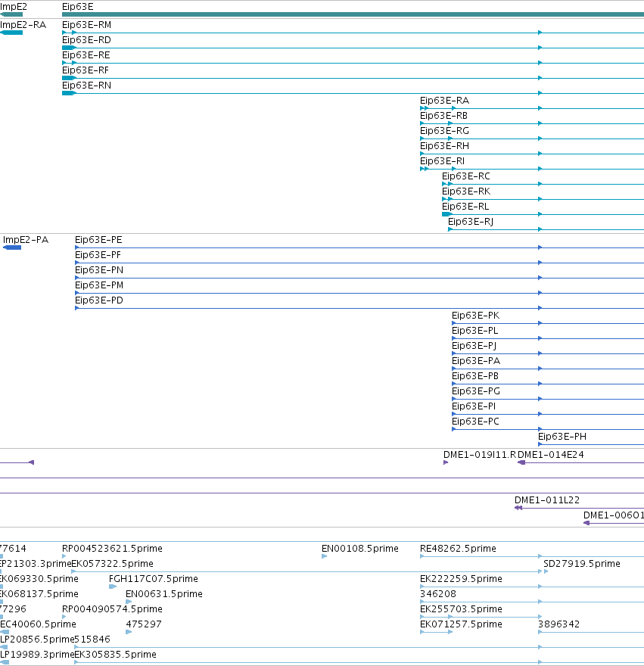This screenshot has width=644, height=666.
Task: Select transcript Eip63E-RD
Action: [86, 40]
